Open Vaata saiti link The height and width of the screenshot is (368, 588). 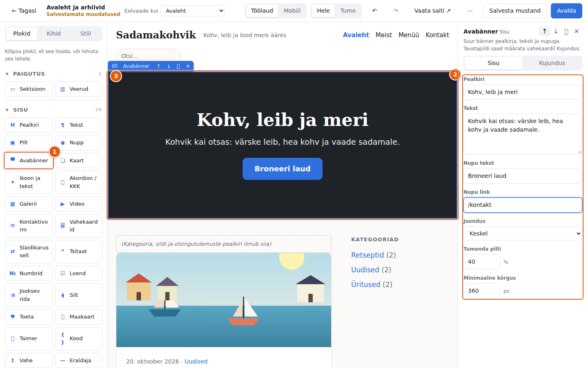(x=432, y=11)
